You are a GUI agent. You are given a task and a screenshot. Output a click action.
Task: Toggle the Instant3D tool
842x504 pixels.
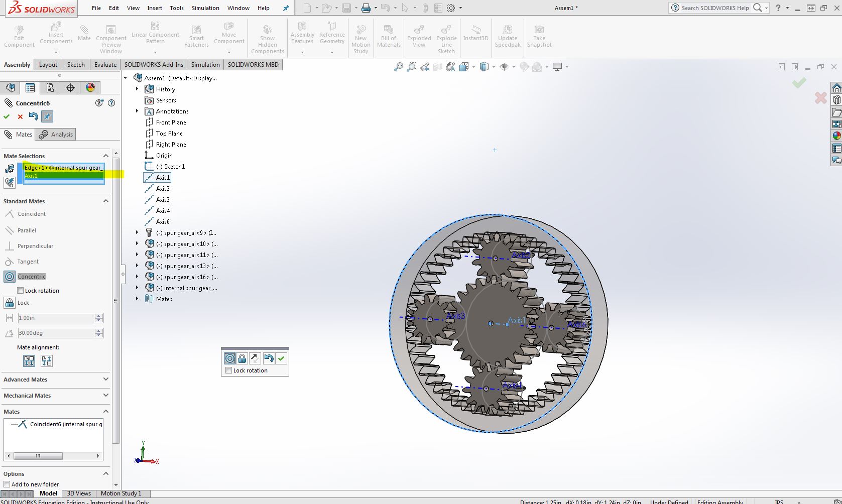point(475,33)
